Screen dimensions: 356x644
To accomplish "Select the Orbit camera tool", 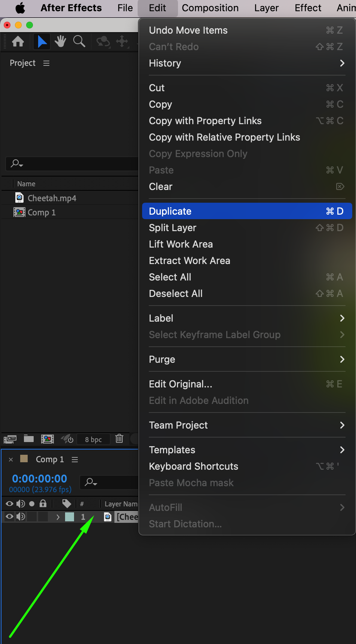I will point(103,41).
